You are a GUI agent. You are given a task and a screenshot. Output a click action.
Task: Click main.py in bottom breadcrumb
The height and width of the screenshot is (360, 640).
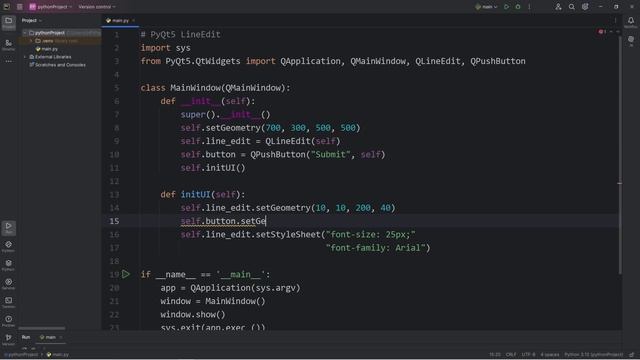[58, 355]
